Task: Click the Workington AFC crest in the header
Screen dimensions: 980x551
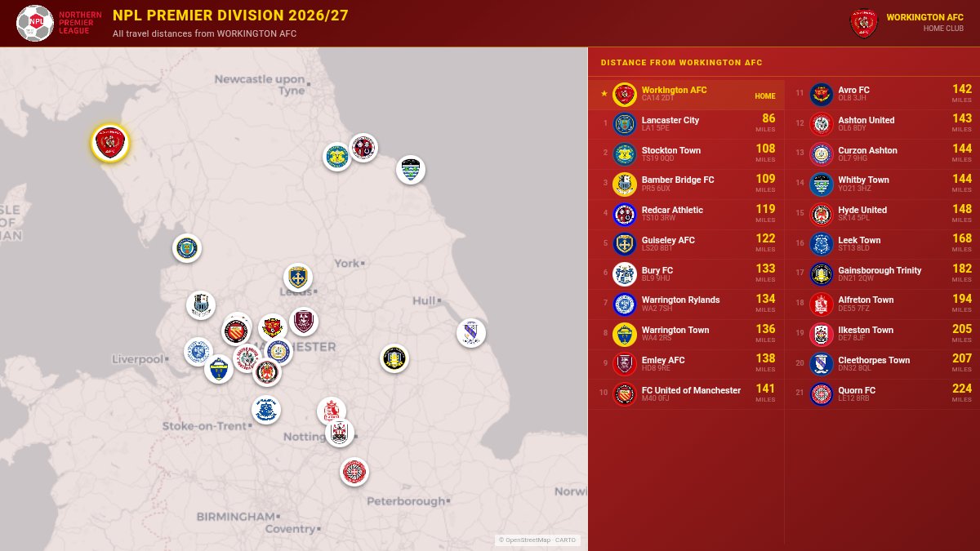Action: tap(864, 23)
